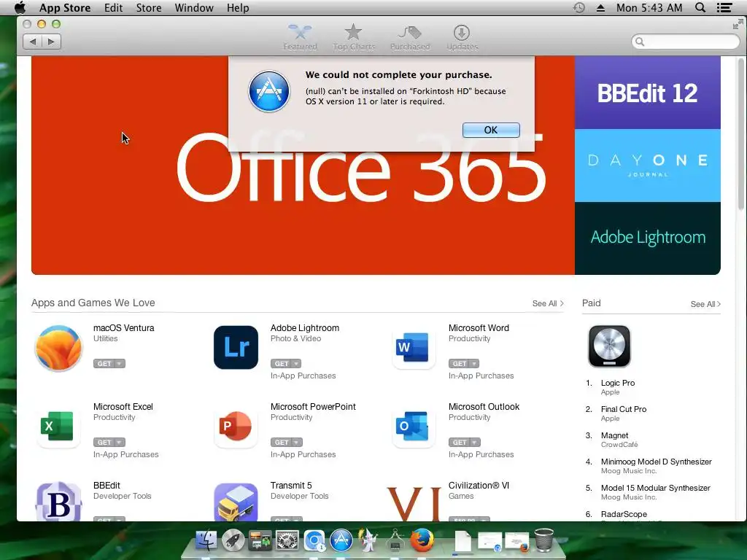
Task: Dismiss the purchase error with OK
Action: pos(491,130)
